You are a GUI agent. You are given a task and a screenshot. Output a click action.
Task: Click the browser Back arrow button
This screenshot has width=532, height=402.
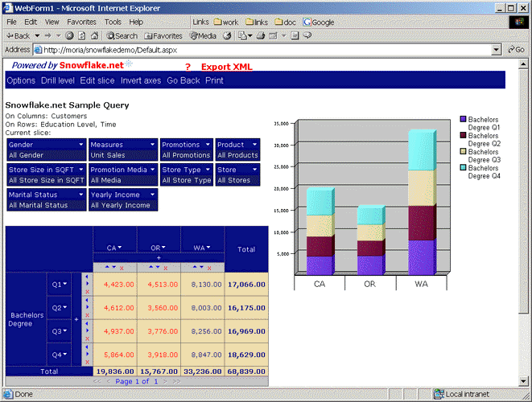coord(18,35)
